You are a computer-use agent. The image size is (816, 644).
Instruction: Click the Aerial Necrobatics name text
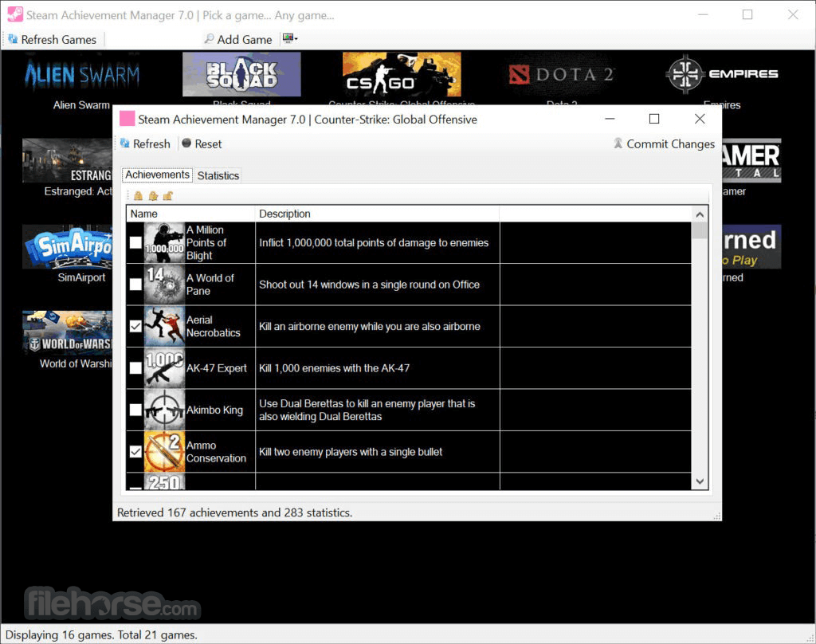click(x=214, y=326)
